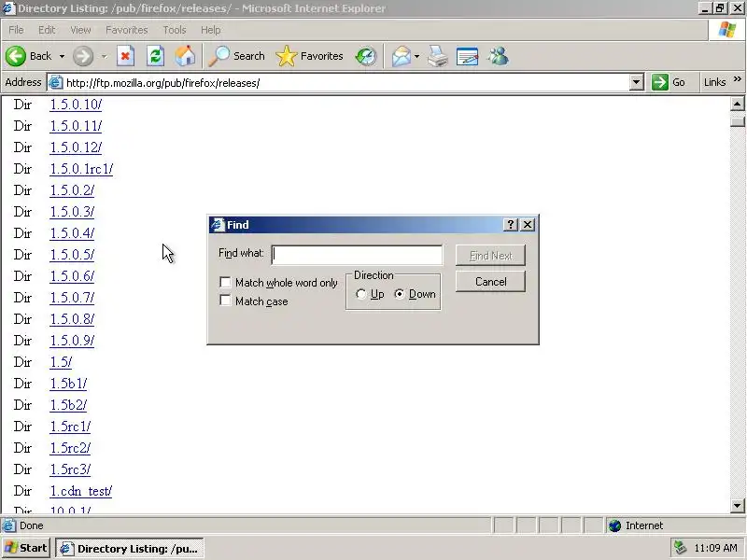Open History clock icon in toolbar
747x560 pixels.
365,56
